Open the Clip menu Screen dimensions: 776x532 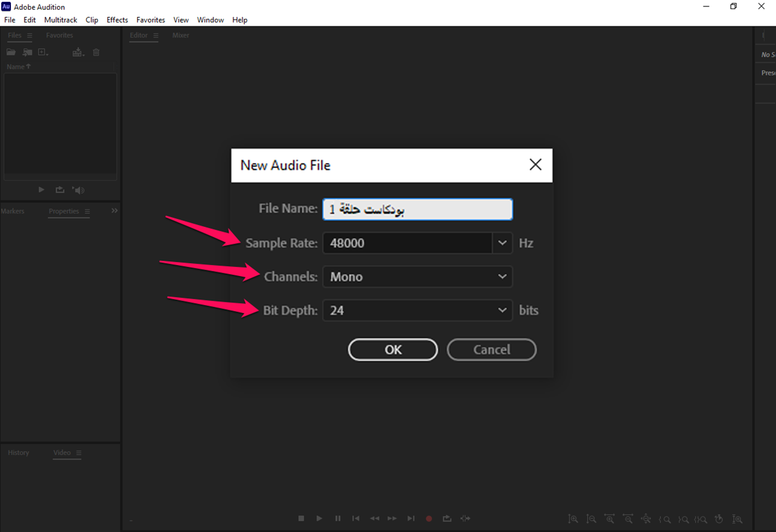tap(92, 20)
